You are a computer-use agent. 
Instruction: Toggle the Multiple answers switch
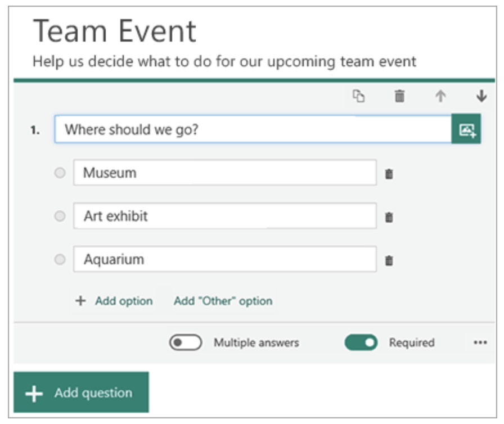[x=186, y=342]
